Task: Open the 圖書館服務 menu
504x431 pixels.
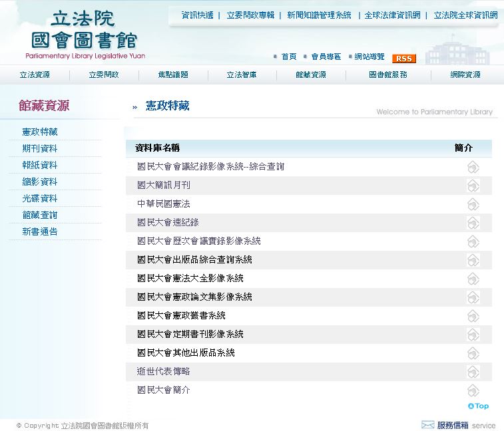Action: tap(388, 75)
